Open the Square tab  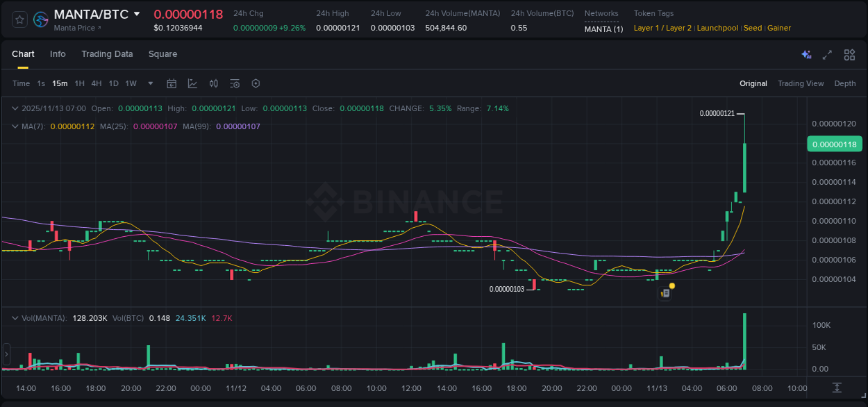pos(162,54)
